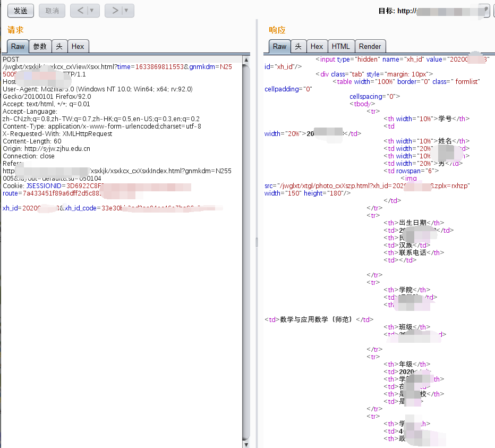
Task: Click the request scrollbar down arrow
Action: point(246,444)
